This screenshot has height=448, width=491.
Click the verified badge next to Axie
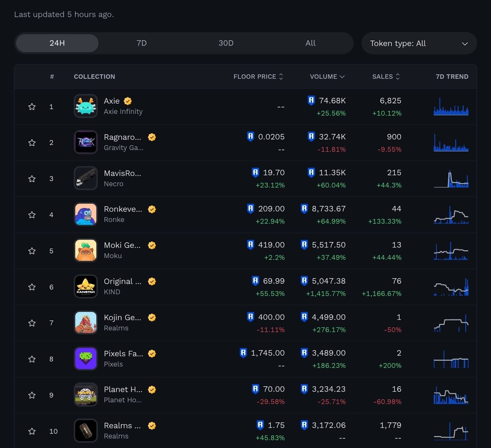pos(128,101)
